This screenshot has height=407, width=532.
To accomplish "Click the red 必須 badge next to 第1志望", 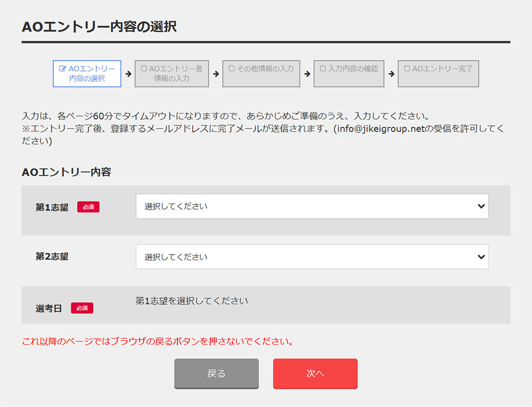I will (88, 207).
